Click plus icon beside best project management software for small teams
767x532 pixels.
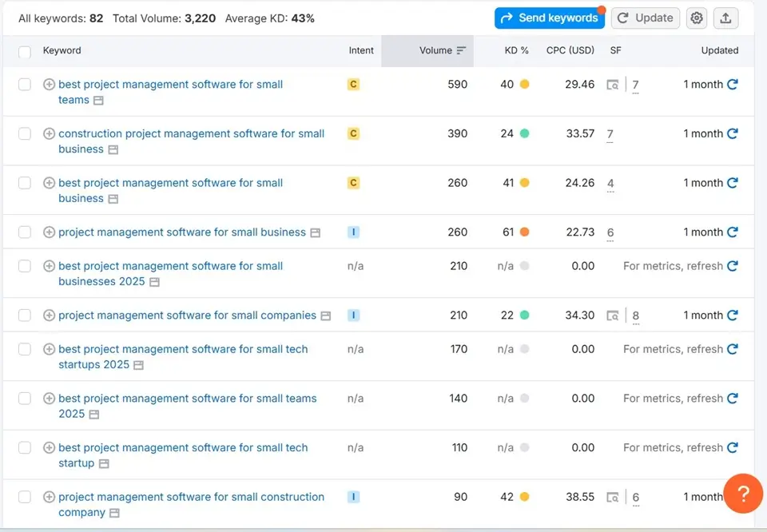[x=49, y=84]
